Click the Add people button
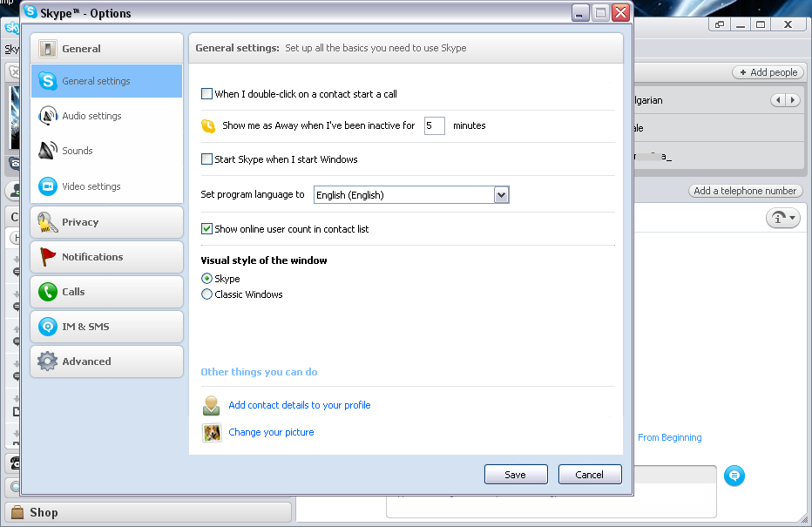 click(768, 72)
